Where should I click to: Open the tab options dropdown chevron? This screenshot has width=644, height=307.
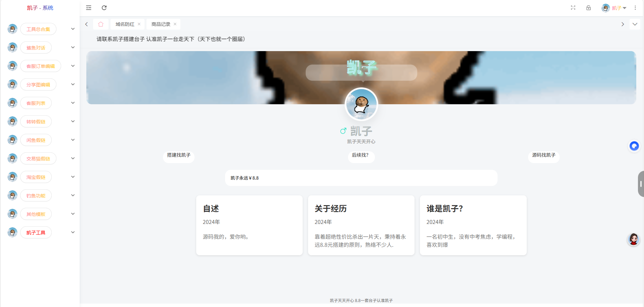[x=635, y=24]
